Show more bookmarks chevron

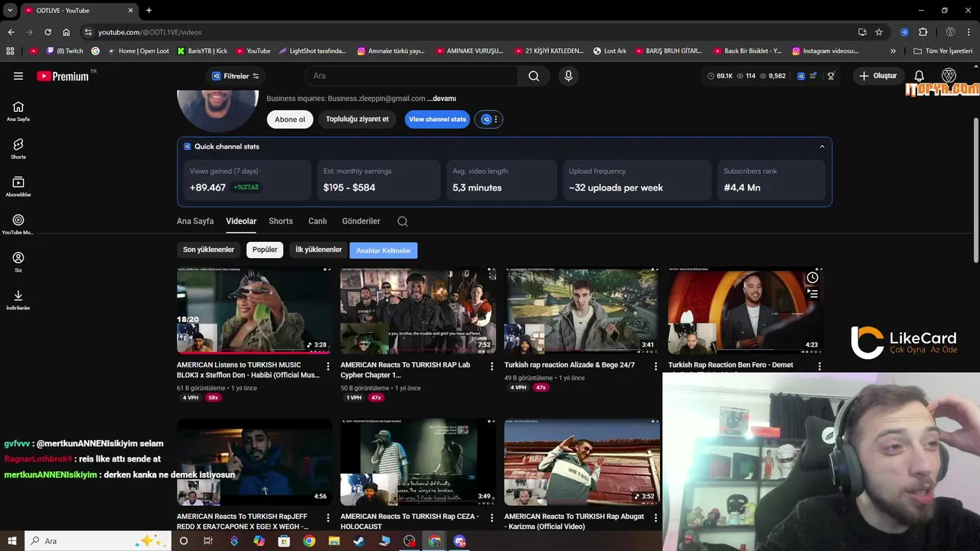893,51
